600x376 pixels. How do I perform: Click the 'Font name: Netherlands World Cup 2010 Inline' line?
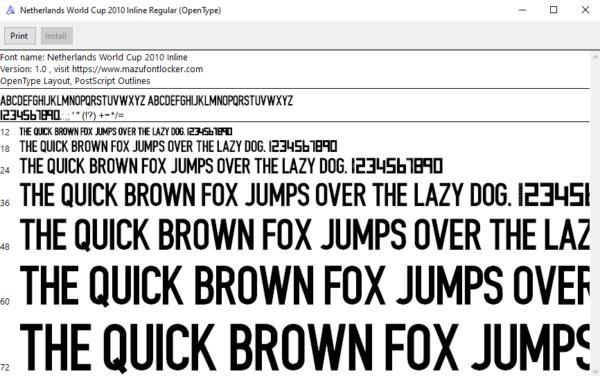click(94, 57)
